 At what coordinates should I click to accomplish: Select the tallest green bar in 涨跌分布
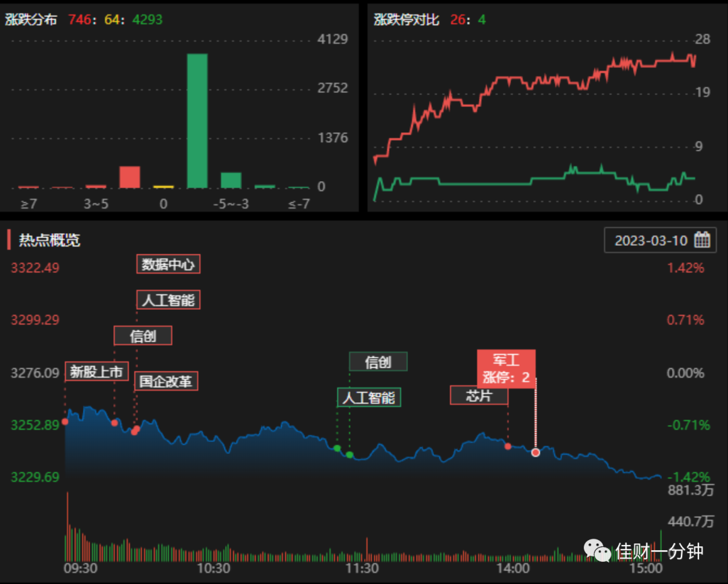pyautogui.click(x=198, y=121)
